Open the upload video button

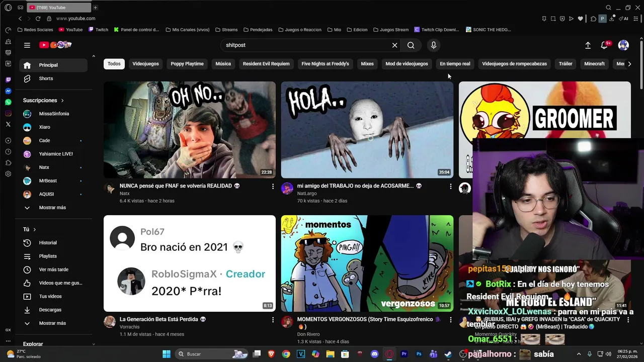click(588, 45)
